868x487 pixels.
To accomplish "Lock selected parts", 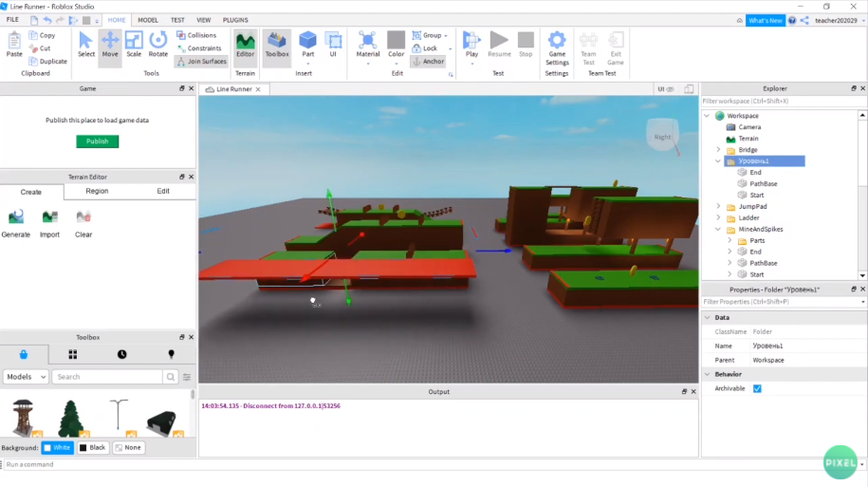I will click(x=425, y=48).
